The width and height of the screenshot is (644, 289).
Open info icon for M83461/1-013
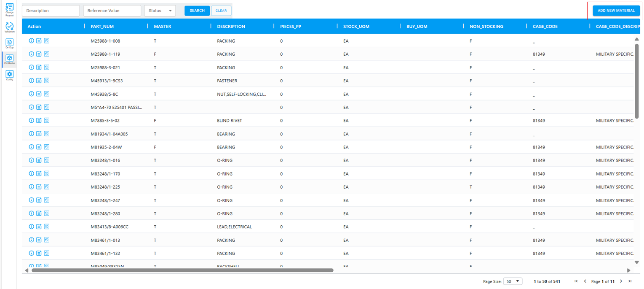point(31,240)
